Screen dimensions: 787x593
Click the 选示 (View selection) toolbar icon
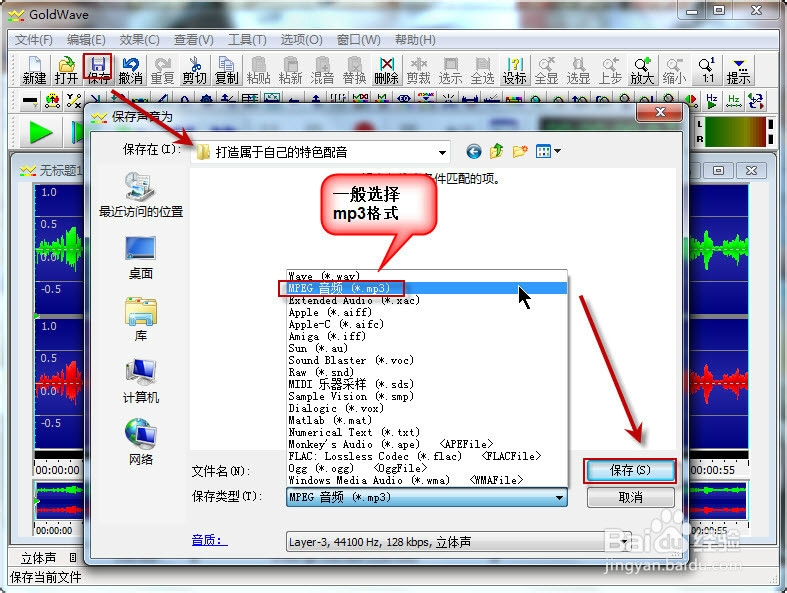(x=450, y=70)
